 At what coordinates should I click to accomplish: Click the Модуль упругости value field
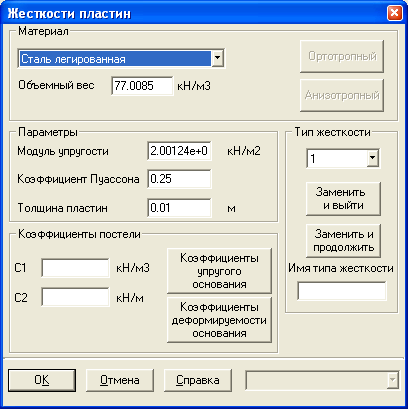click(x=179, y=151)
